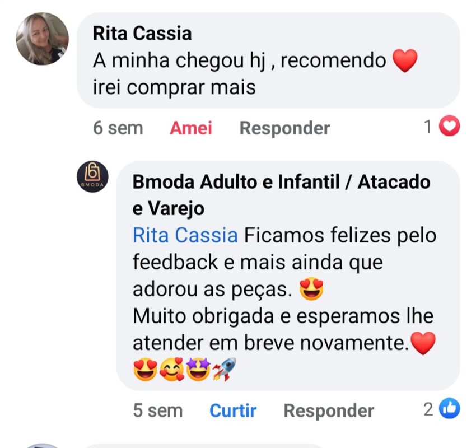
Task: Tap the red heart emoji after recomendo
Action: point(405,60)
